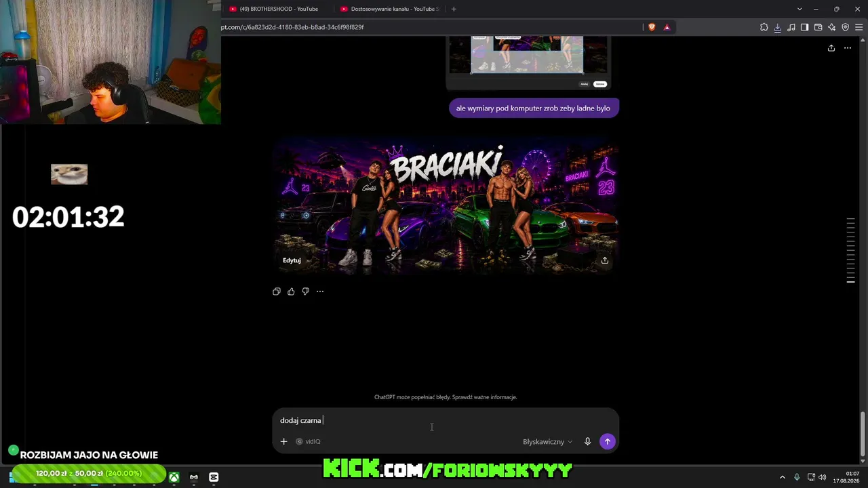Open the Brave Shields icon in address bar
This screenshot has width=868, height=488.
click(x=652, y=27)
